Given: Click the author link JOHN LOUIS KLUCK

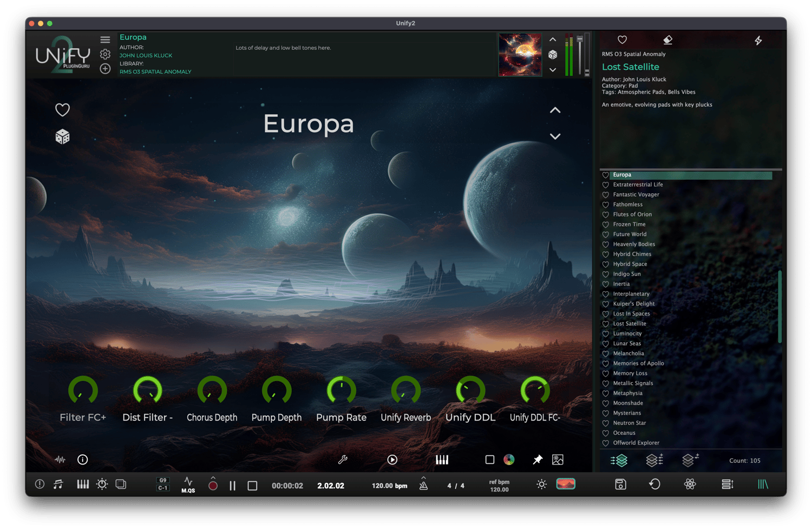Looking at the screenshot, I should click(146, 55).
